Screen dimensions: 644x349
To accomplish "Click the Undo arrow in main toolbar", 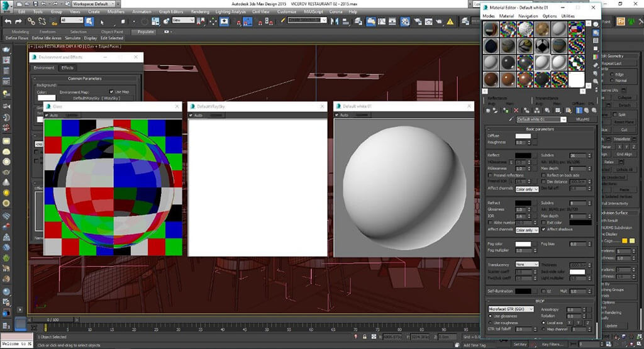I will [x=9, y=21].
